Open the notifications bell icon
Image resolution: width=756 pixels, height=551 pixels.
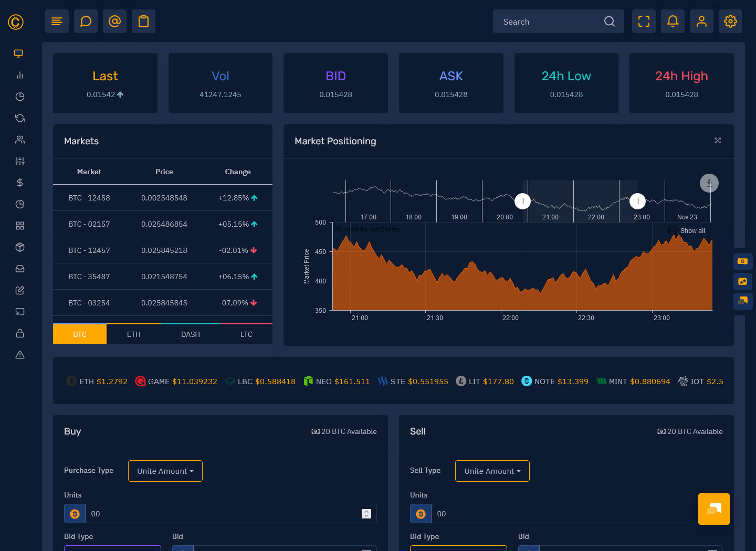[673, 22]
